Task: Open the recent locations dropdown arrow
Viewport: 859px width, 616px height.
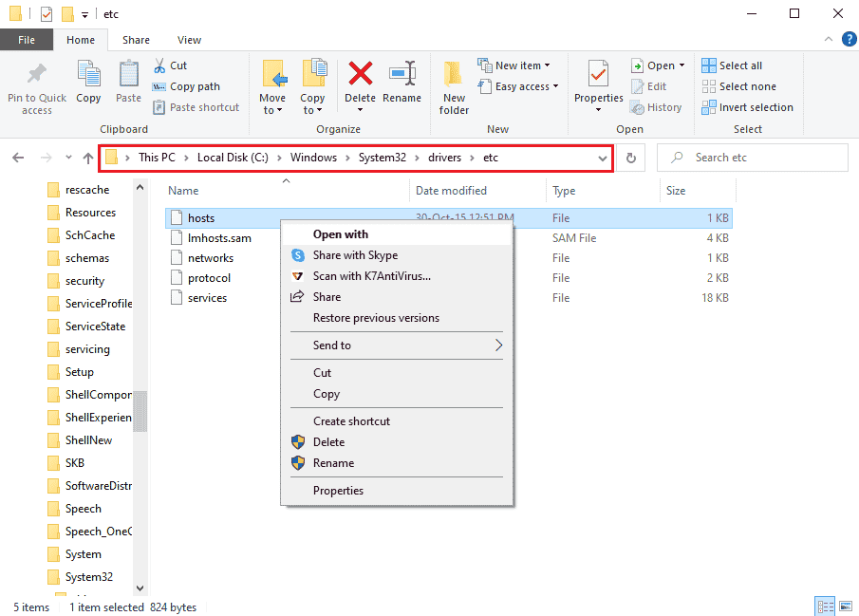Action: [68, 158]
